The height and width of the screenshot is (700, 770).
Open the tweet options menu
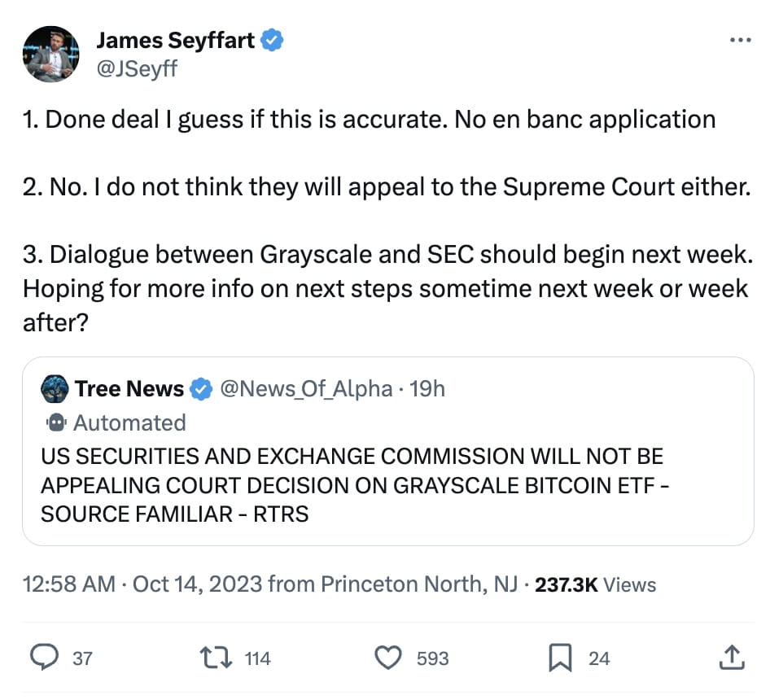[x=740, y=39]
